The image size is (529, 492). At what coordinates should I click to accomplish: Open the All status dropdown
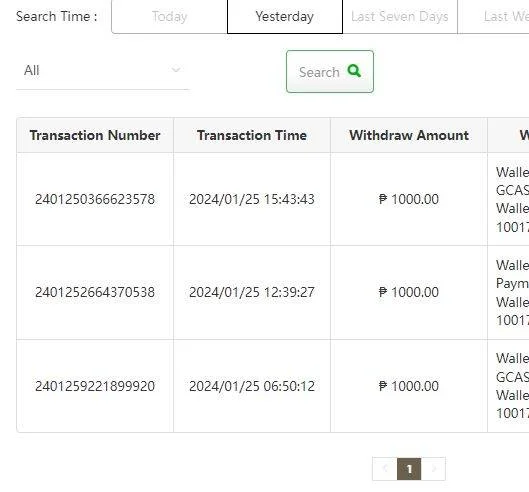click(102, 71)
